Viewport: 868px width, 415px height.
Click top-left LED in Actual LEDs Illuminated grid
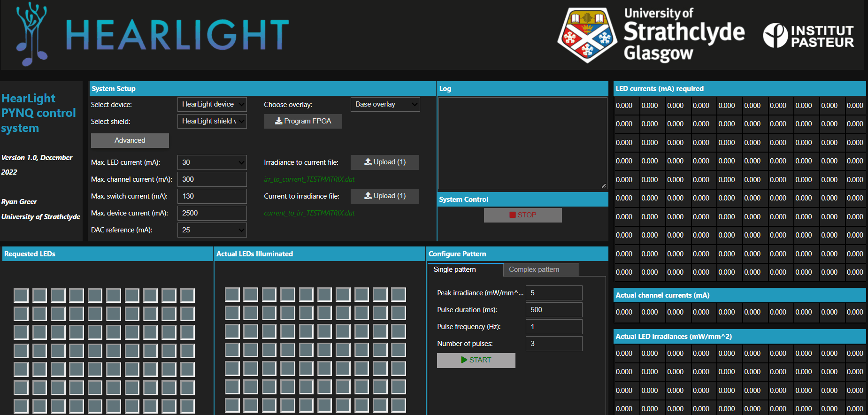click(232, 294)
